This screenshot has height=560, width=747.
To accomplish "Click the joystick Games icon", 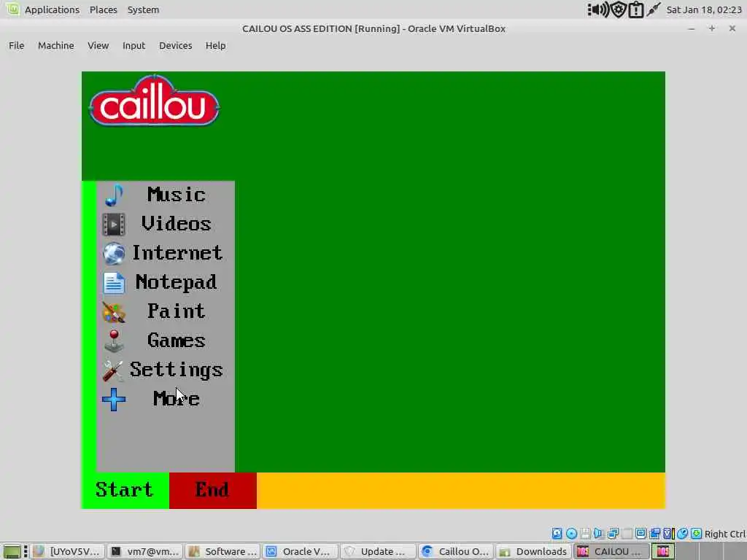I will (114, 341).
